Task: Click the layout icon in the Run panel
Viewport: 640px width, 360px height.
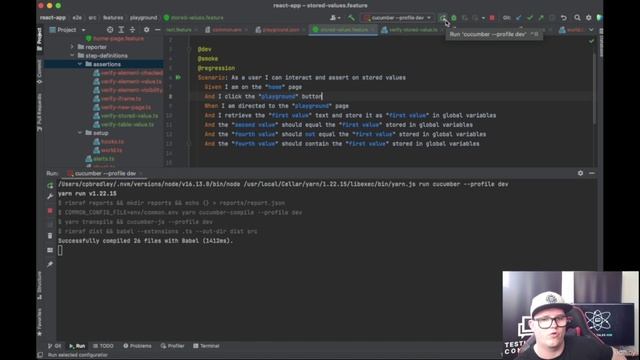Action: pos(50,250)
